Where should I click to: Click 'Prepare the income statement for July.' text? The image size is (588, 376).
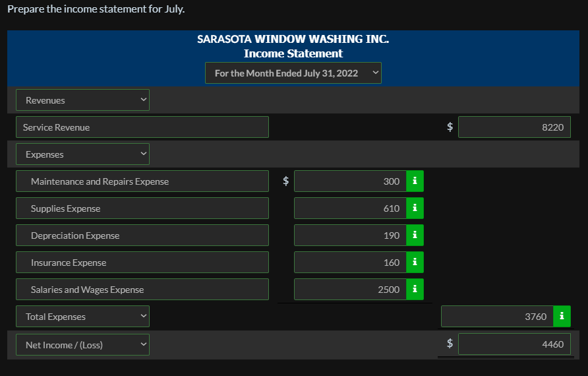(x=96, y=9)
